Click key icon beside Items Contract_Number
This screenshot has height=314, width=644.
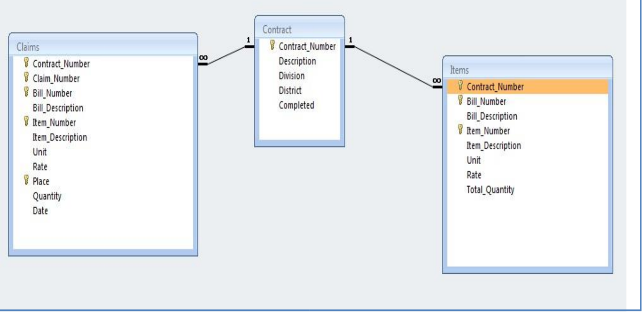point(460,86)
